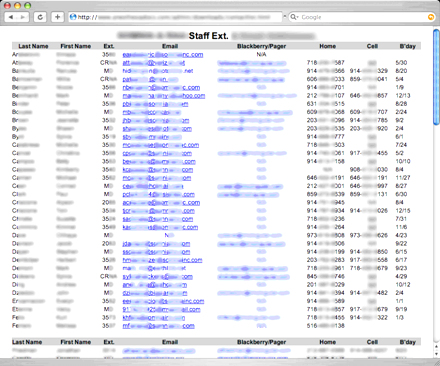This screenshot has height=366, width=440.
Task: Click the '12/13' birthday cell
Action: (x=403, y=96)
